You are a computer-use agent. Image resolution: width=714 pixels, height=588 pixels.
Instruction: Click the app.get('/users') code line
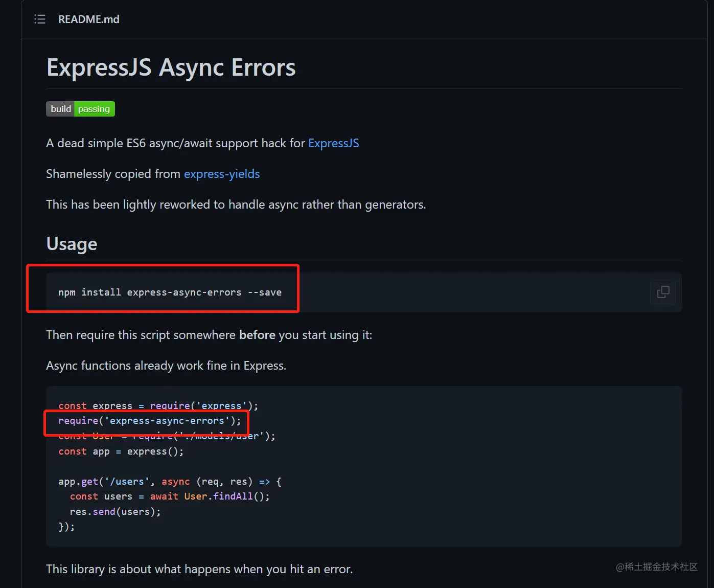tap(170, 482)
